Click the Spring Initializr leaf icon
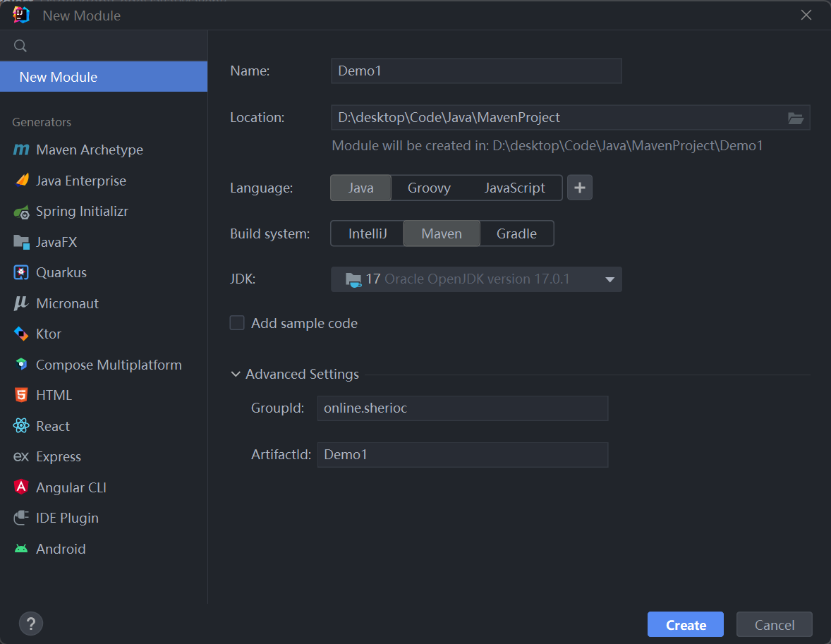This screenshot has height=644, width=831. coord(21,212)
